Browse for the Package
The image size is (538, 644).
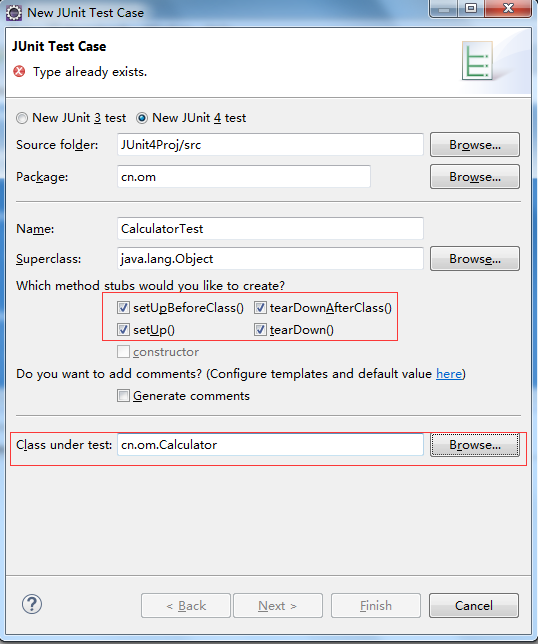tap(475, 177)
